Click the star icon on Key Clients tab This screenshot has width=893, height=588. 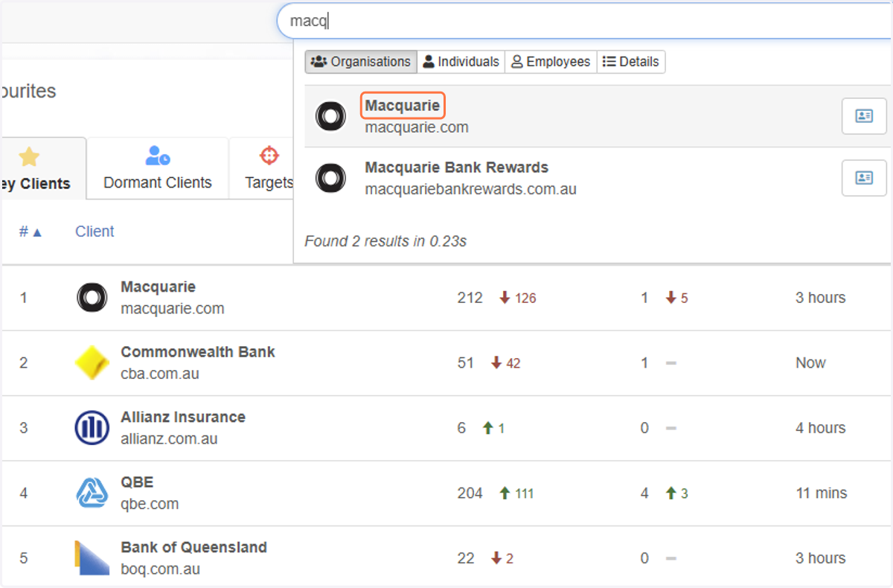[x=28, y=156]
